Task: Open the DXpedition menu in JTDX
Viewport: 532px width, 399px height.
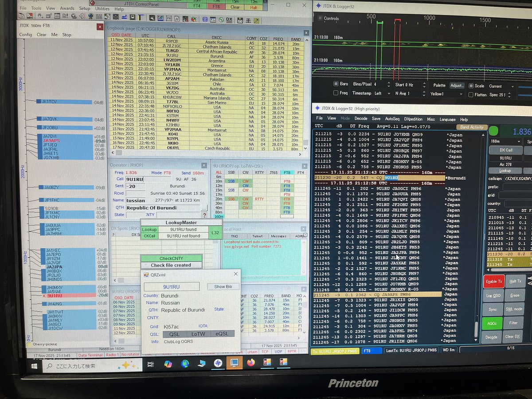Action: pyautogui.click(x=412, y=119)
